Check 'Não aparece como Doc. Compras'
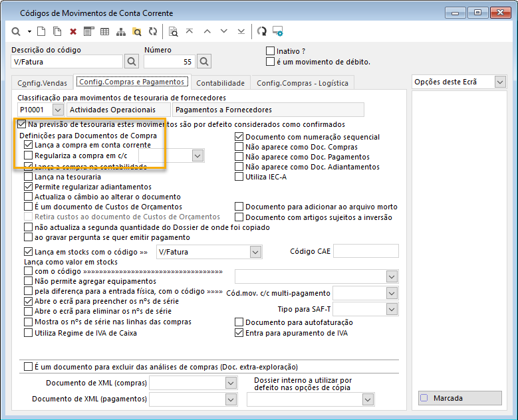The height and width of the screenshot is (420, 518). pyautogui.click(x=239, y=147)
